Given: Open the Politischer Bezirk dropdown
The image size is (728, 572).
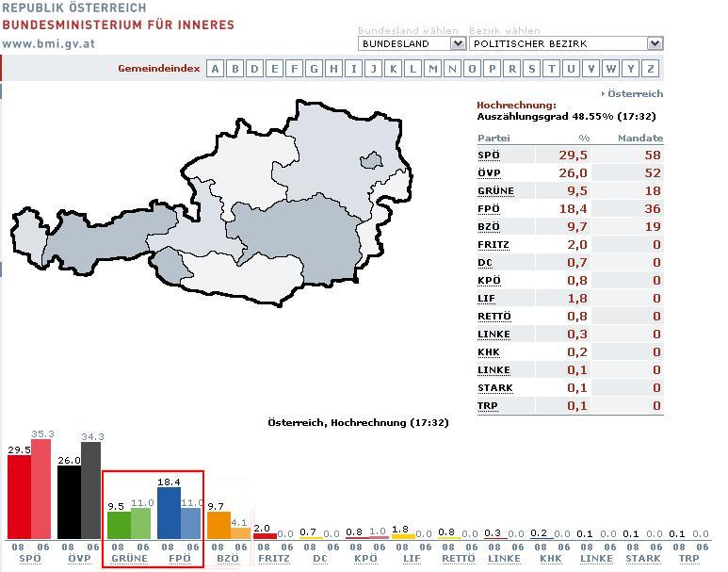Looking at the screenshot, I should pos(565,43).
